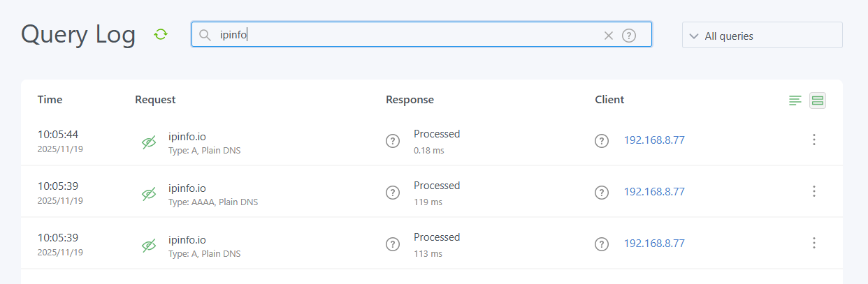Click the search magnifier icon
Image resolution: width=868 pixels, height=284 pixels.
coord(205,35)
